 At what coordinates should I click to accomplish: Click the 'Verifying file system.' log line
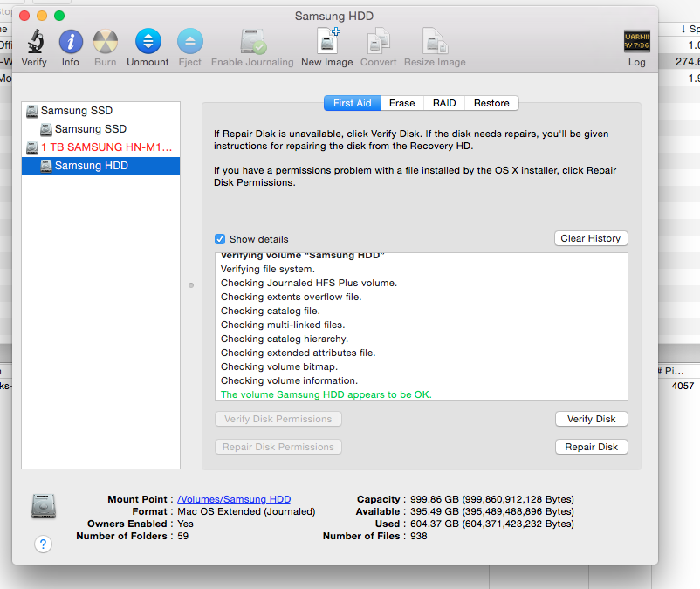click(x=268, y=269)
